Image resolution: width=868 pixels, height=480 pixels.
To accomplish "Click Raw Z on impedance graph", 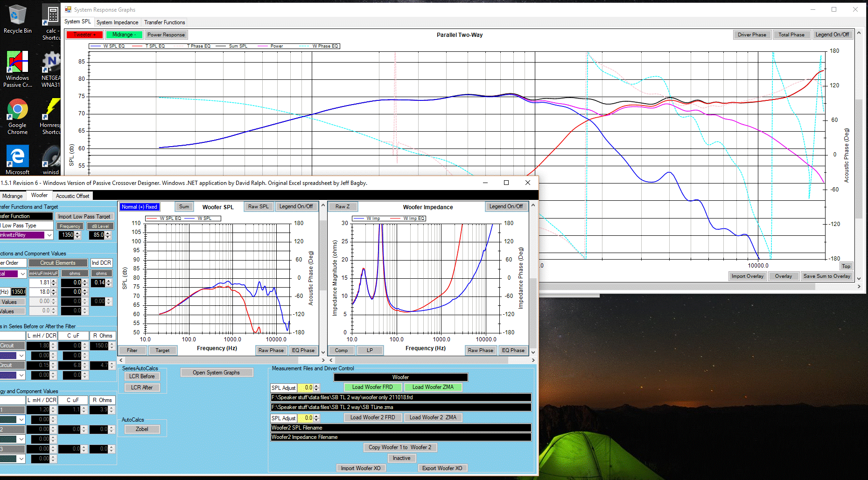I will point(343,206).
